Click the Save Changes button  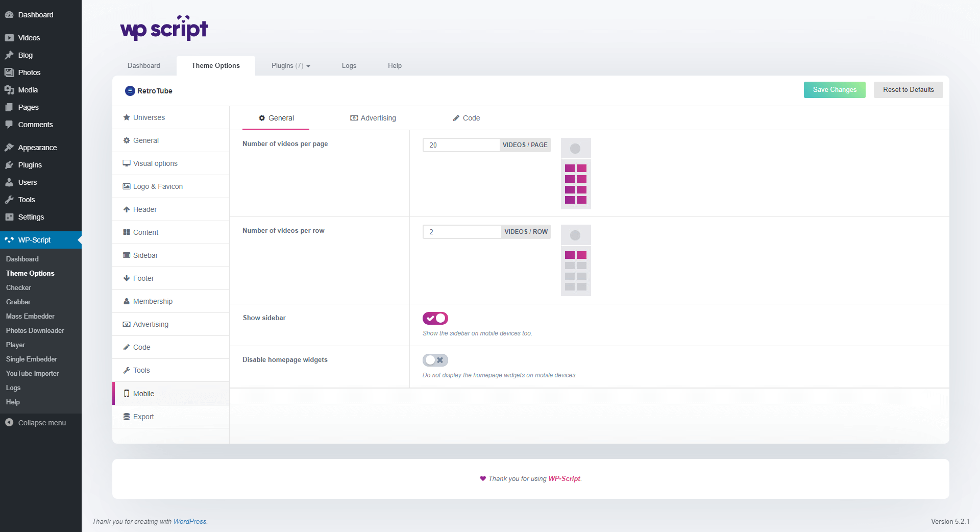pos(835,90)
